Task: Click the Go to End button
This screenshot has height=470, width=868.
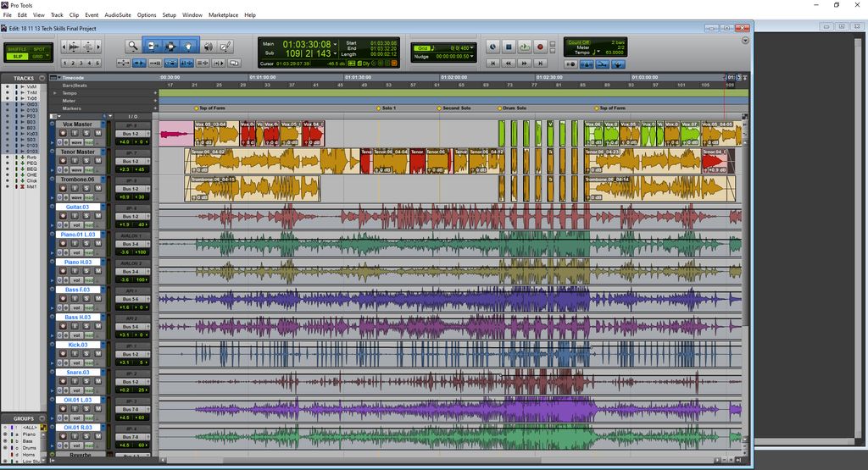Action: point(540,64)
